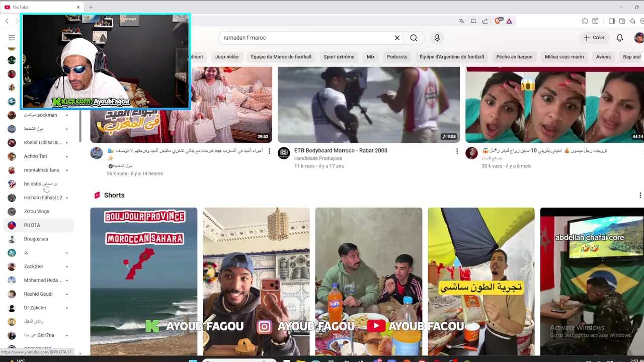644x362 pixels.
Task: Open the Brave Shields lion icon
Action: click(498, 21)
